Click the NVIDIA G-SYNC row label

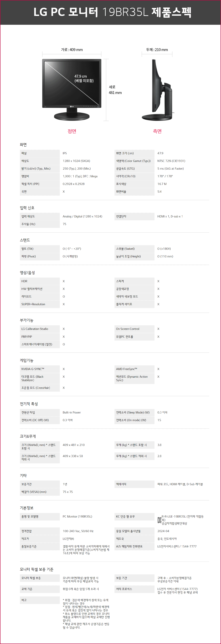point(33,369)
